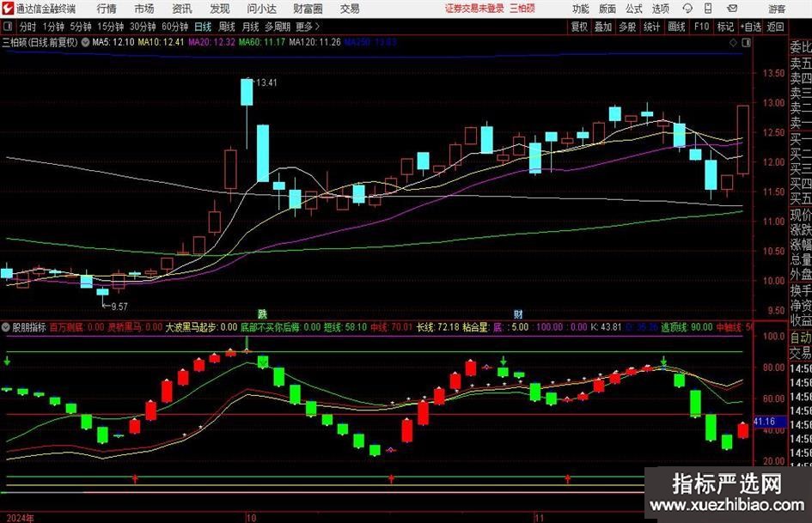
Task: Click the MA10: 12.41 label
Action: point(161,42)
